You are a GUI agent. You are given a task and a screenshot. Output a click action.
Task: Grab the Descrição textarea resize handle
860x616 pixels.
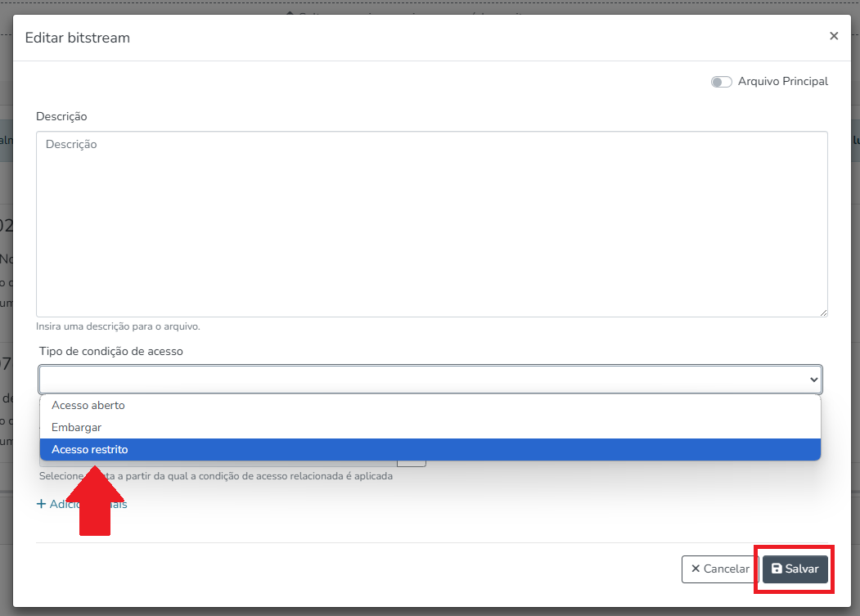822,312
